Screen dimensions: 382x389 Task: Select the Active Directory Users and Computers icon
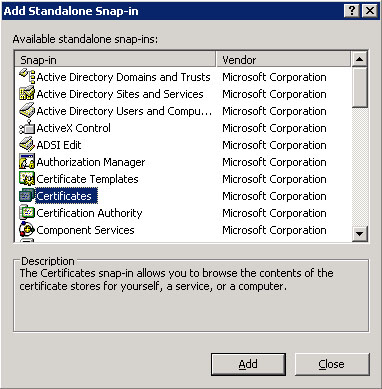[x=27, y=111]
